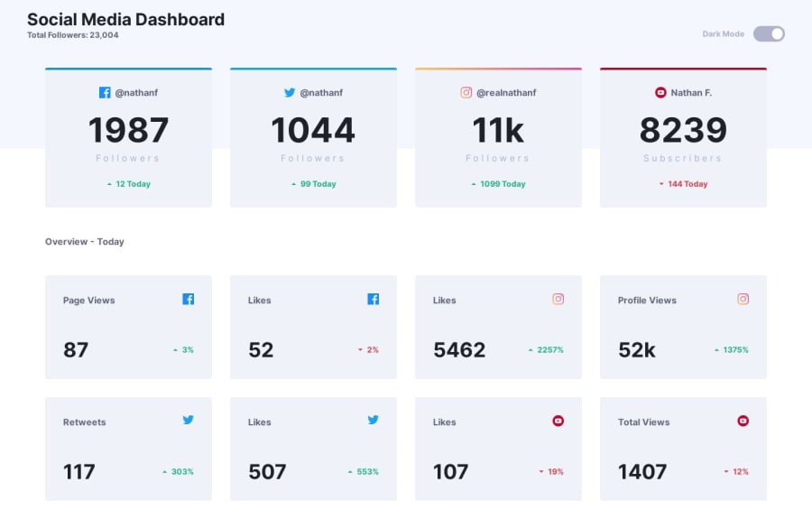Toggle the Dark Mode switch
Viewport: 812px width, 510px height.
point(769,33)
